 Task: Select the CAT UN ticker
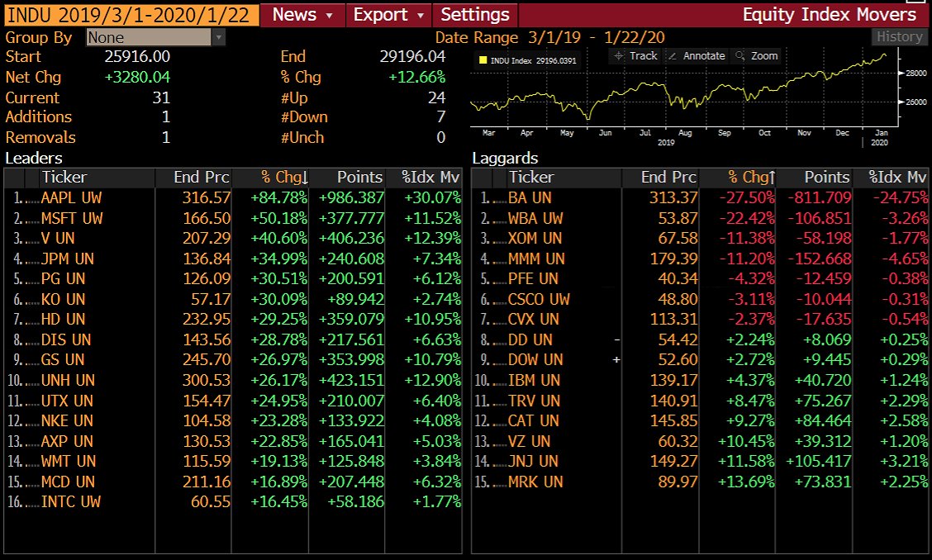pos(534,421)
